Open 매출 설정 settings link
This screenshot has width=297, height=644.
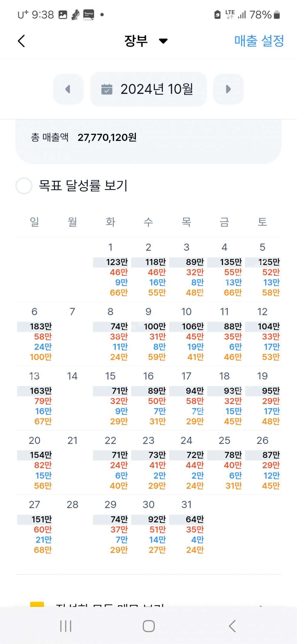coord(259,41)
